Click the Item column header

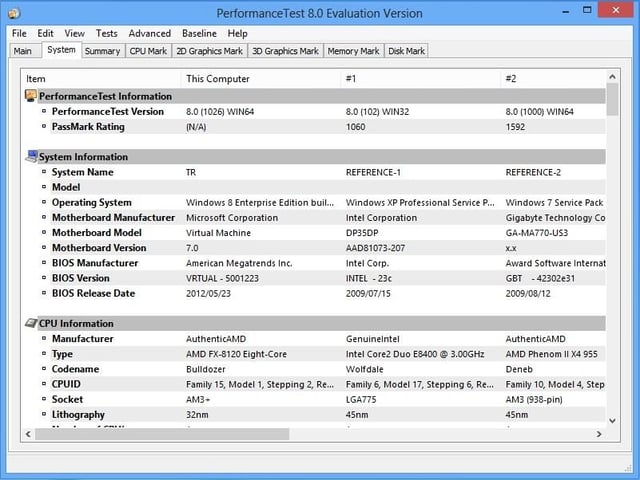pos(101,79)
